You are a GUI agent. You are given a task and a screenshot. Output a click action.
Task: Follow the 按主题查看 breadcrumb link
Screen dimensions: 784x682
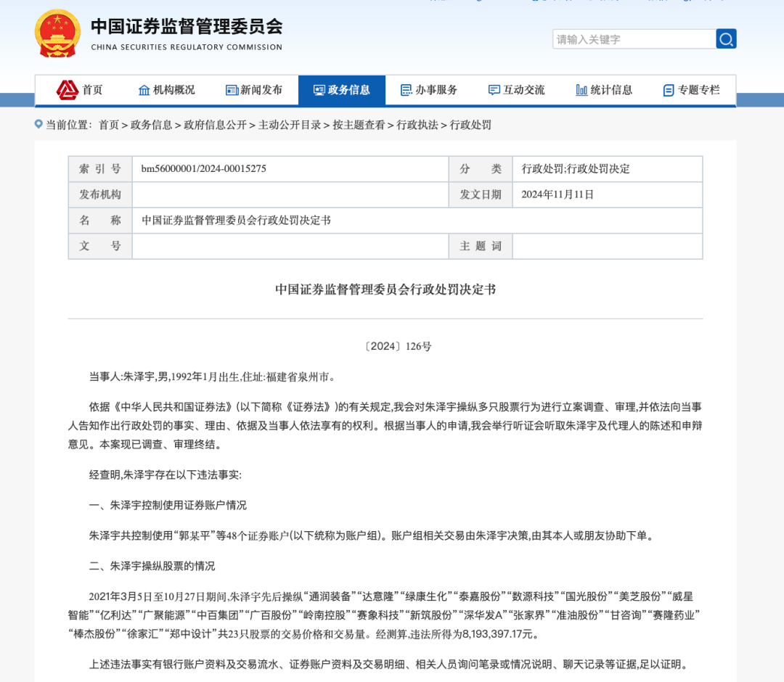click(359, 125)
